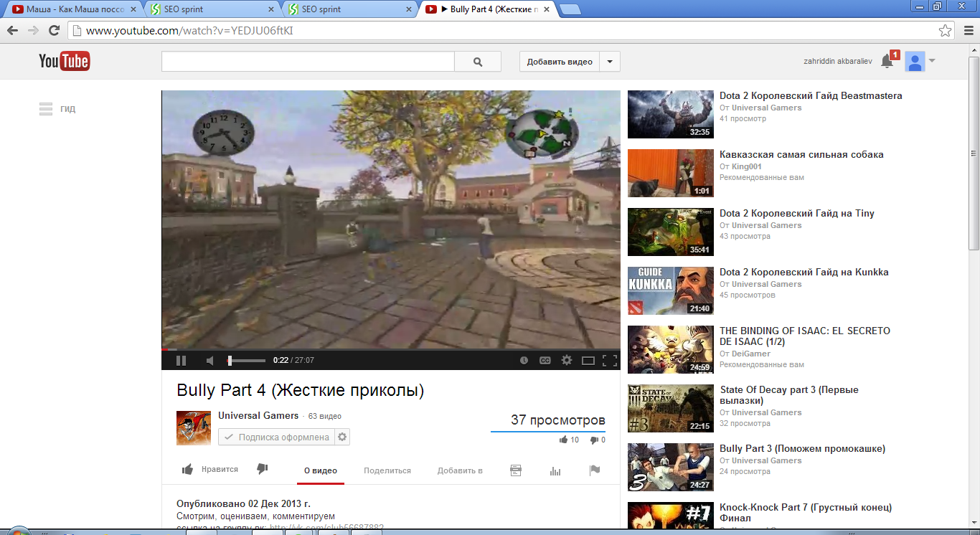980x535 pixels.
Task: Open the channel's 63 видео link
Action: pos(325,416)
